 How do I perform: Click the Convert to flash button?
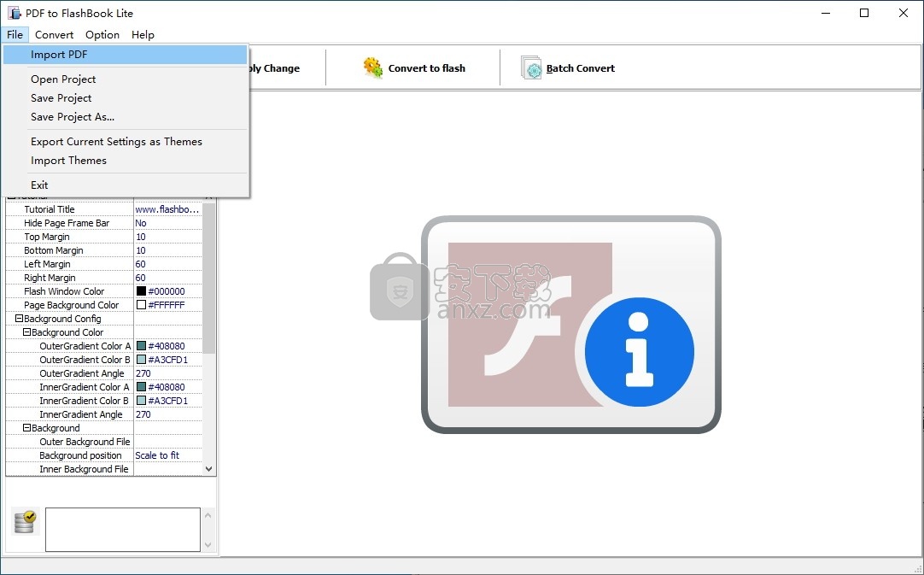click(414, 68)
